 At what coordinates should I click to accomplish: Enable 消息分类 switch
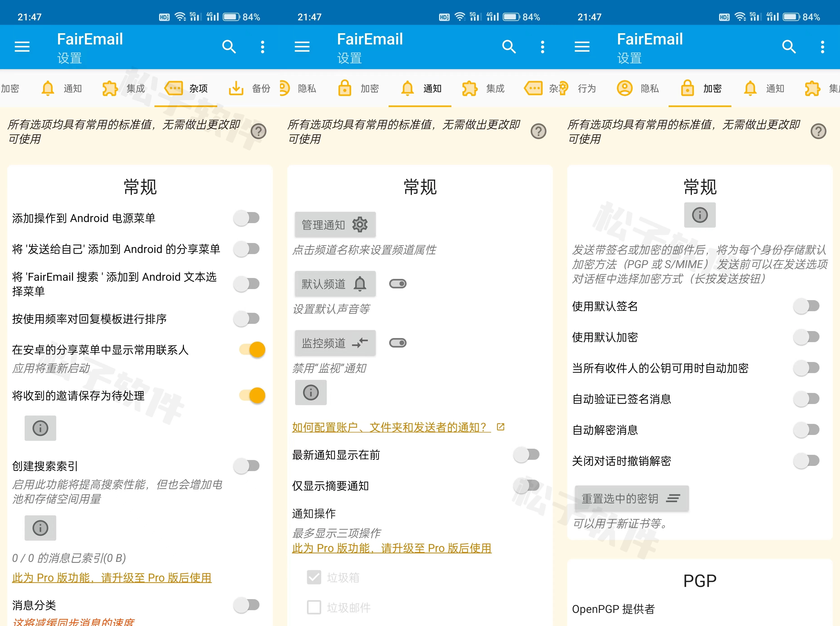point(247,605)
